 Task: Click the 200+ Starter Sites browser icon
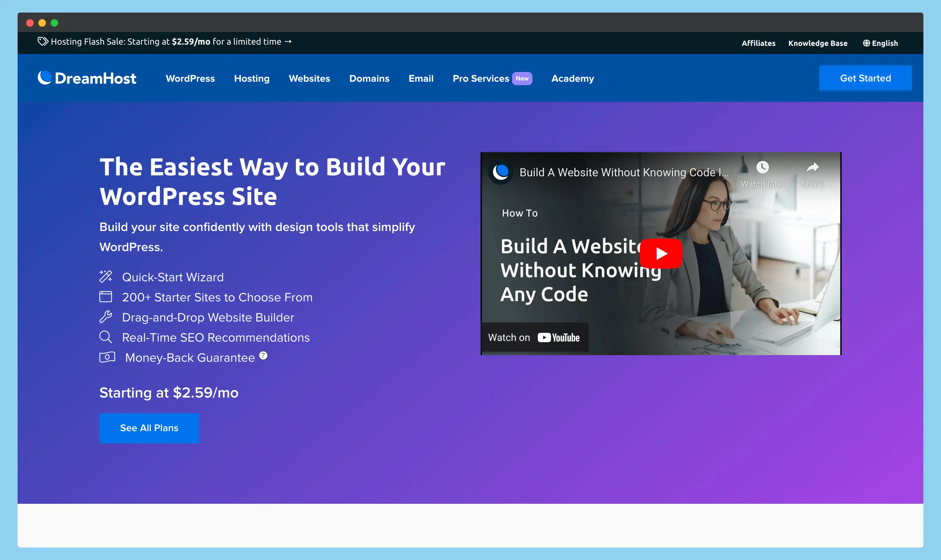click(106, 297)
